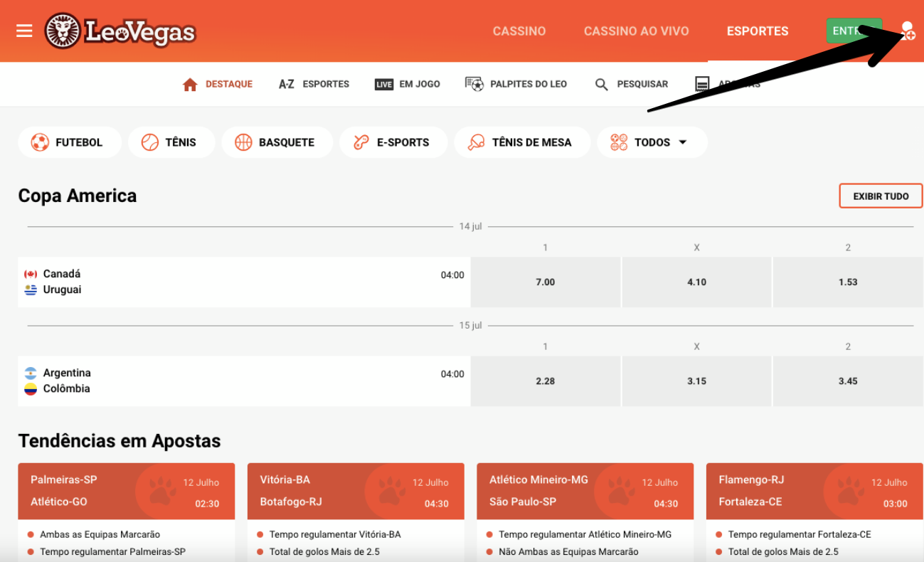
Task: Open the hamburger menu
Action: point(24,31)
